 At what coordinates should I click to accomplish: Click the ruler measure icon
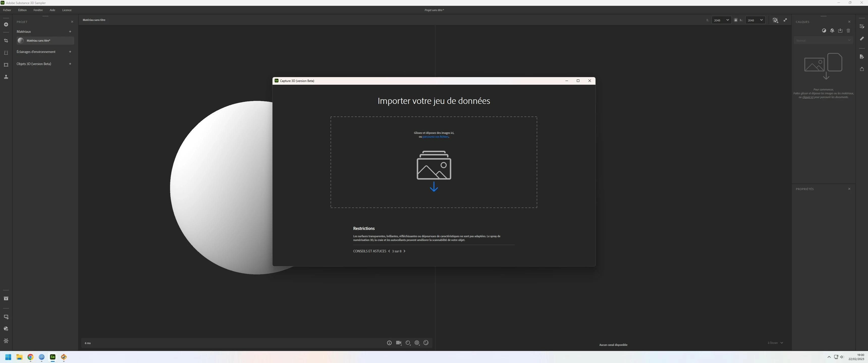[862, 38]
